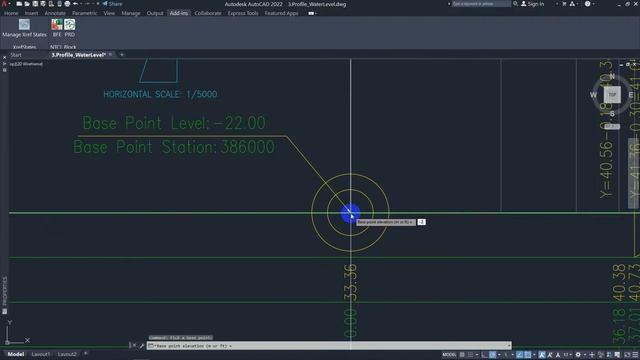Launch the BFE add-in tool
The width and height of the screenshot is (640, 360).
click(x=57, y=28)
